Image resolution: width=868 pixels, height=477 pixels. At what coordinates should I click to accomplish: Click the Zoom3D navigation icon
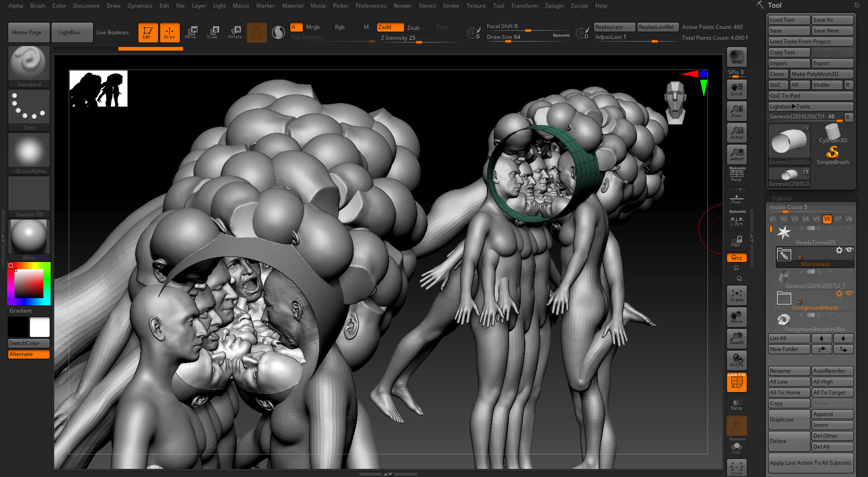click(x=736, y=339)
